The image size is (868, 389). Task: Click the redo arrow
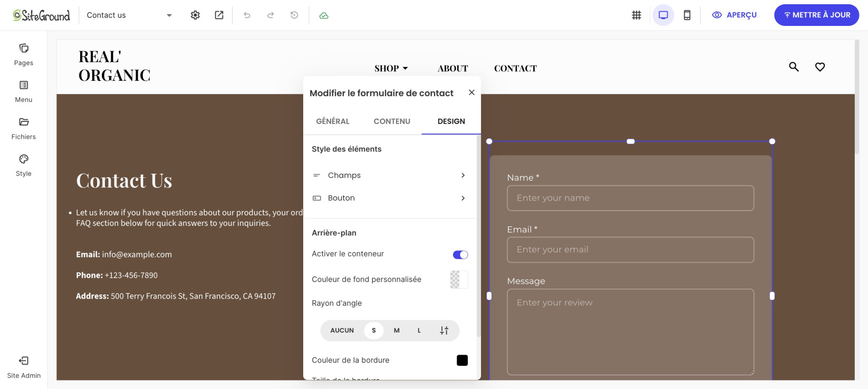271,15
